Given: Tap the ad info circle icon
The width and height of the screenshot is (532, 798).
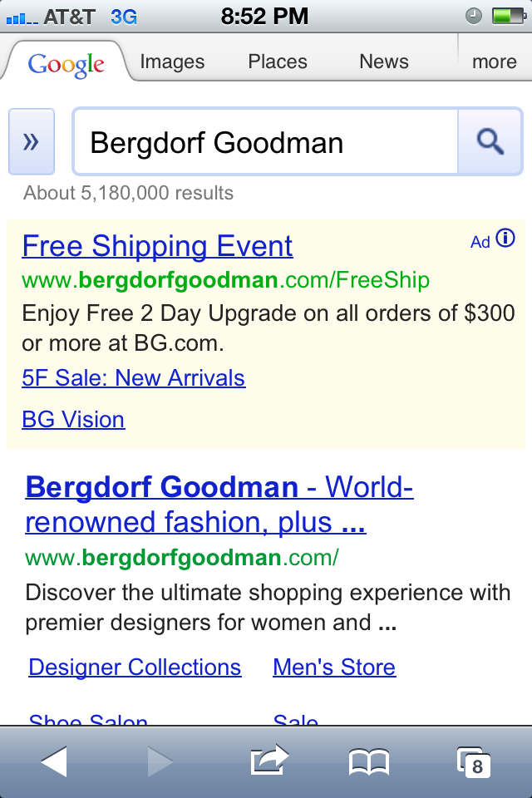Looking at the screenshot, I should (505, 239).
